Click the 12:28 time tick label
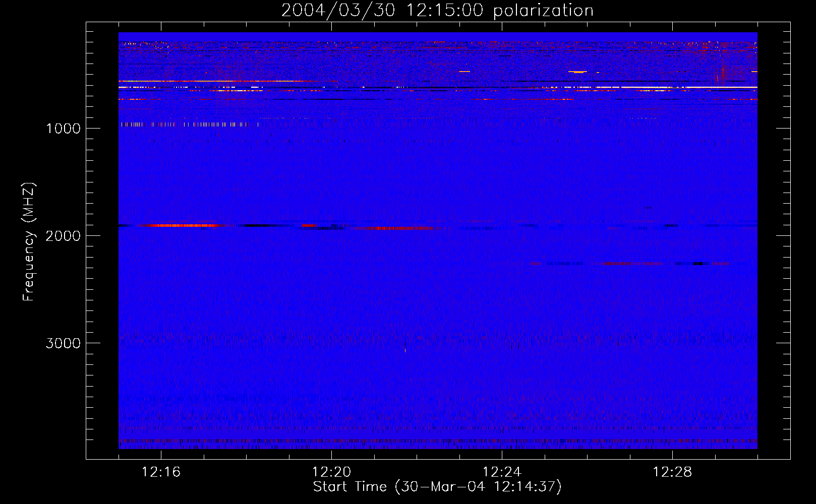Screen dimensions: 816x504 [672, 472]
